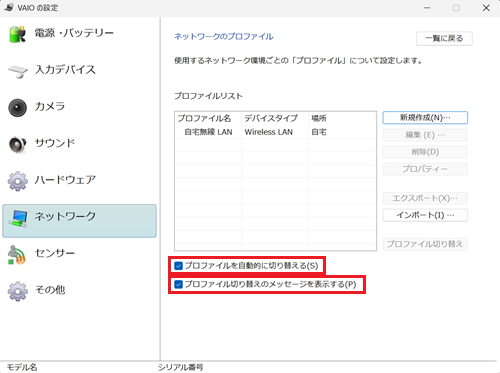The image size is (500, 373).
Task: Minimize the VAIO の設定 window
Action: click(x=427, y=8)
